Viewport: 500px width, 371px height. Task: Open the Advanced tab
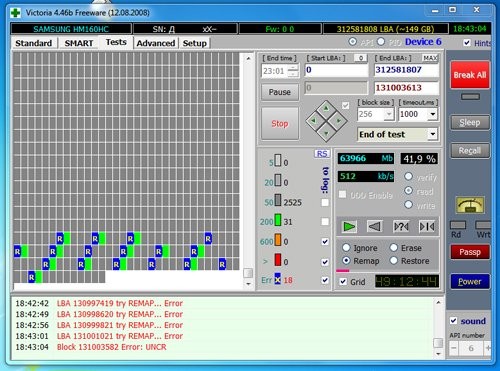coord(156,43)
